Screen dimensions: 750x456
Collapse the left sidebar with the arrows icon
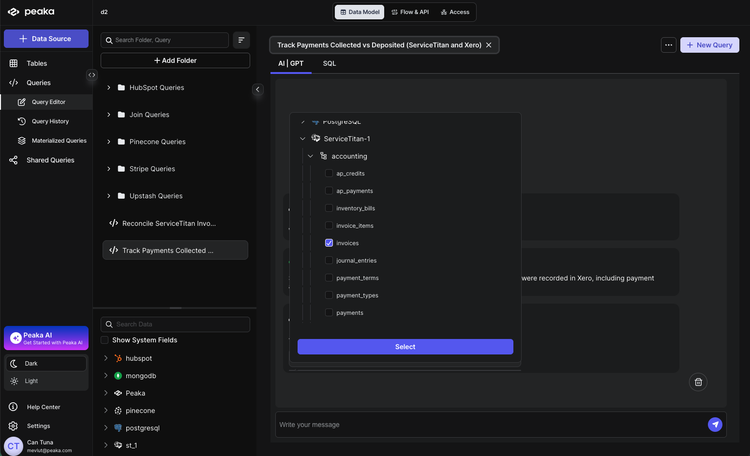tap(92, 75)
